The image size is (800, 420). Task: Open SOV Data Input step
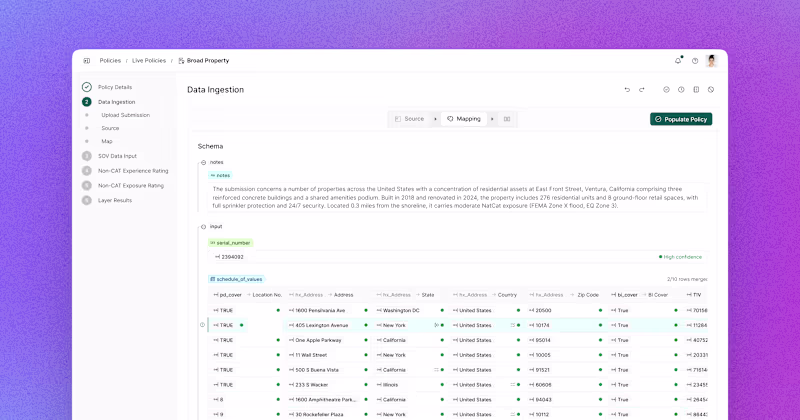117,156
